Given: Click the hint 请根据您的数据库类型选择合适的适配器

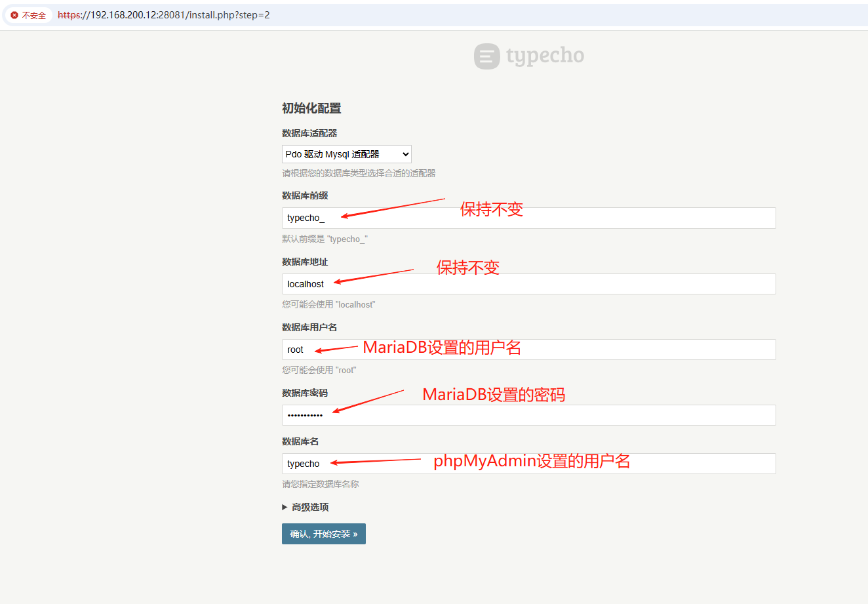Looking at the screenshot, I should pyautogui.click(x=359, y=173).
